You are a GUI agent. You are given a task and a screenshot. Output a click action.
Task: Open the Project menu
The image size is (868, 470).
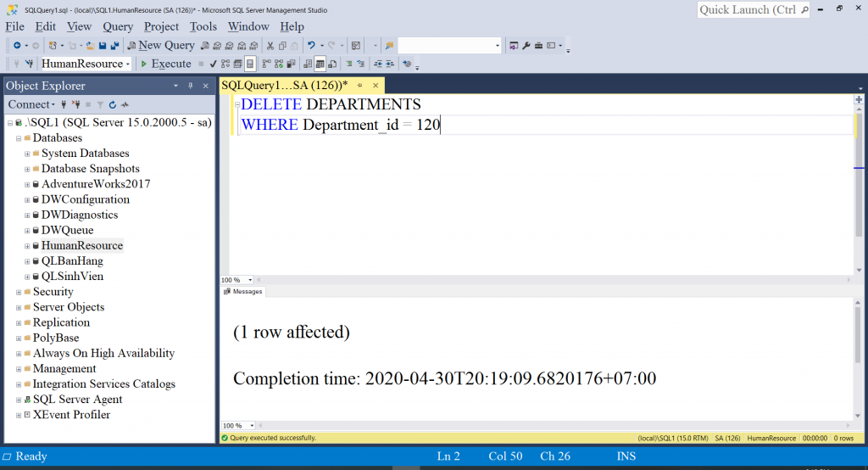tap(161, 26)
